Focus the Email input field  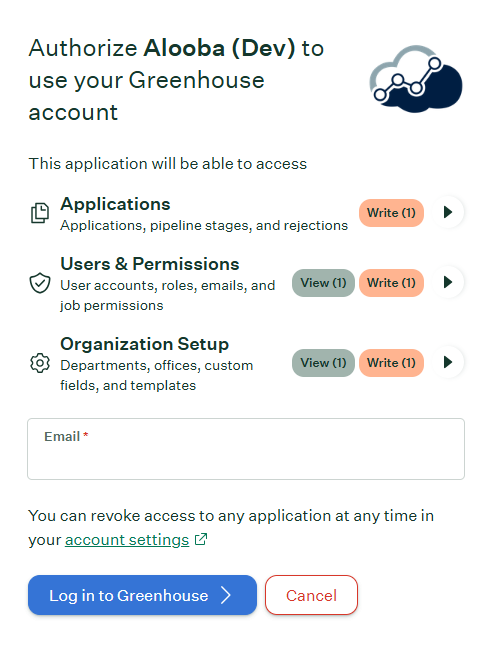coord(246,449)
